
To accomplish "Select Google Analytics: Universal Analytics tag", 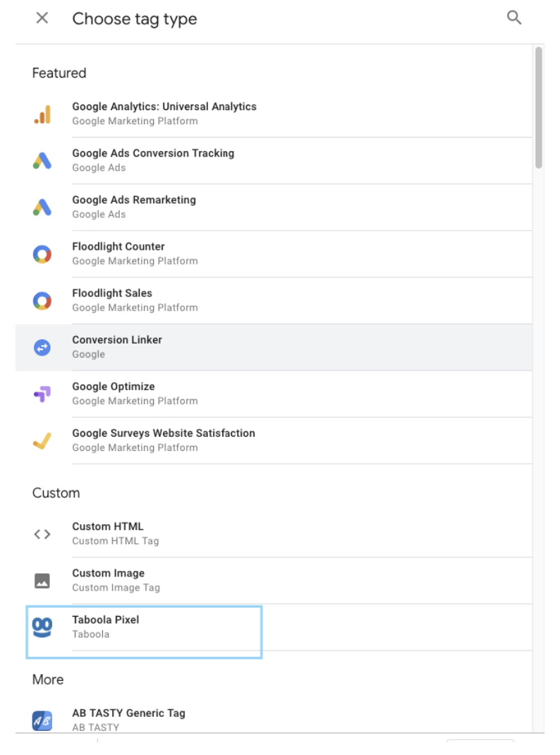I will [274, 114].
